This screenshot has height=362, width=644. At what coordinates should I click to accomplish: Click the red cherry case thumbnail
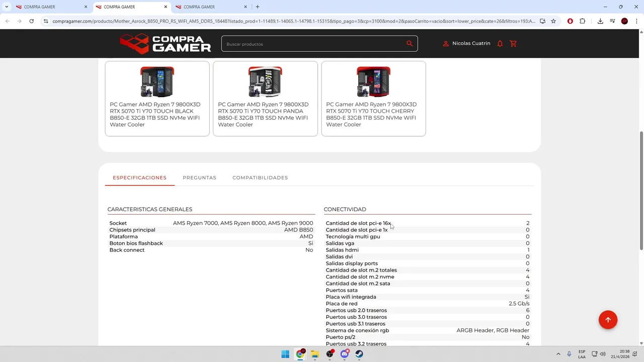pyautogui.click(x=373, y=81)
